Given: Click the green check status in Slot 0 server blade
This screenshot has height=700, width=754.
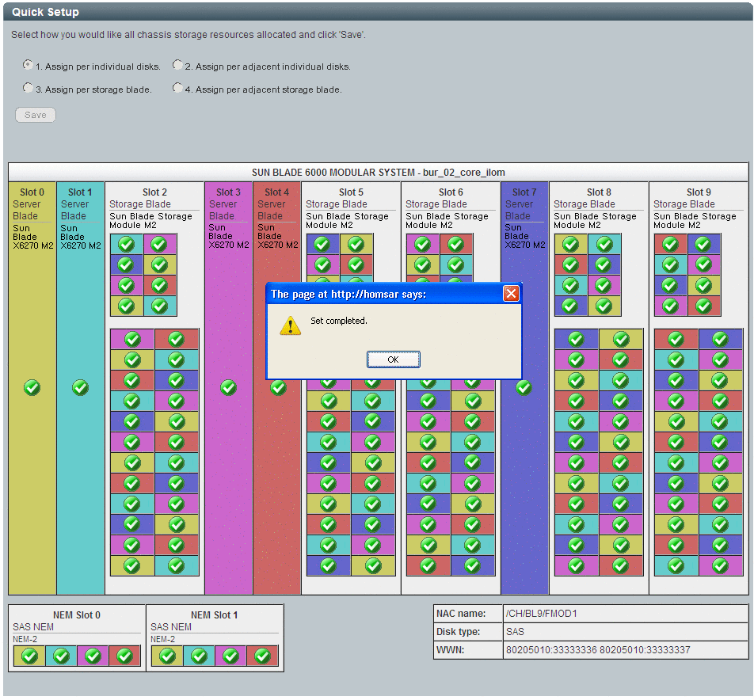Looking at the screenshot, I should [32, 387].
